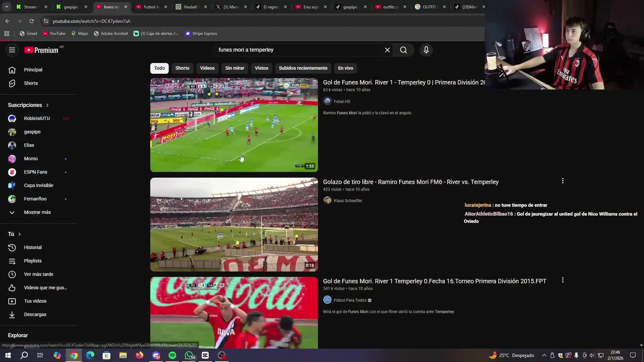Screen dimensions: 644x362
Task: Open the Gmail bookmark
Action: 28,34
